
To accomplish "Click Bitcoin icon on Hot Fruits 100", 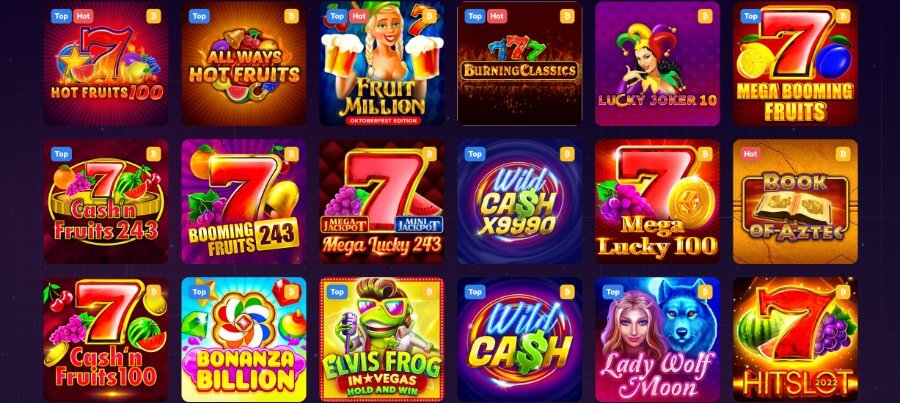I will pos(153,16).
